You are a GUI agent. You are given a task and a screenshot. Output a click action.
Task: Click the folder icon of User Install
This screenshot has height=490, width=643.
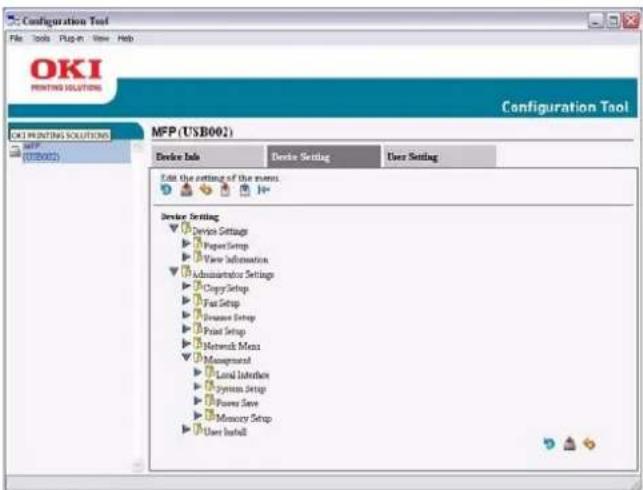[x=198, y=429]
